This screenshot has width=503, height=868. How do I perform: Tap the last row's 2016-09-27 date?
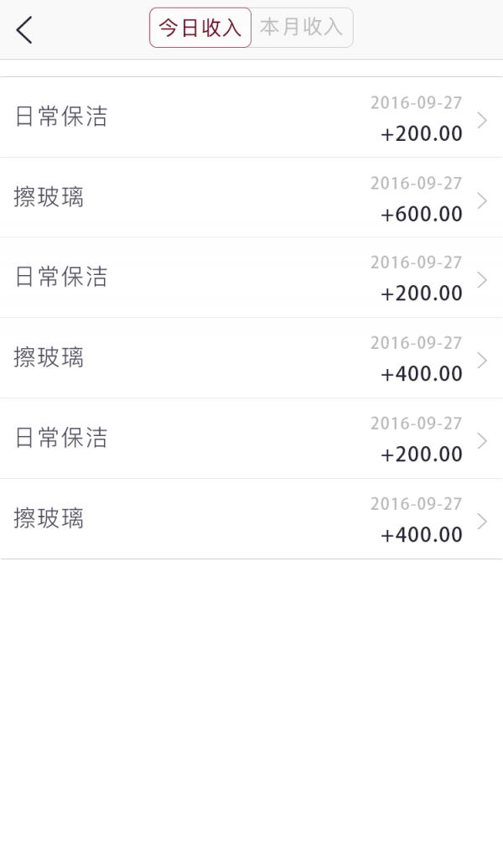[417, 503]
